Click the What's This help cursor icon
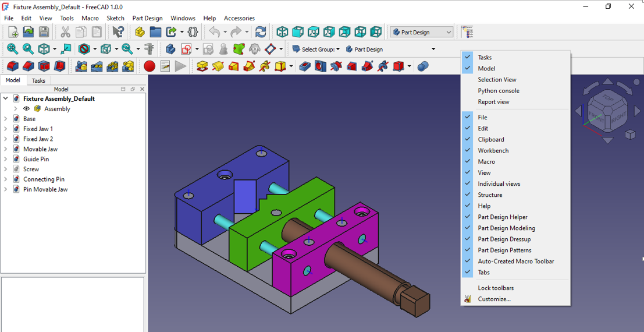This screenshot has width=644, height=332. [118, 32]
